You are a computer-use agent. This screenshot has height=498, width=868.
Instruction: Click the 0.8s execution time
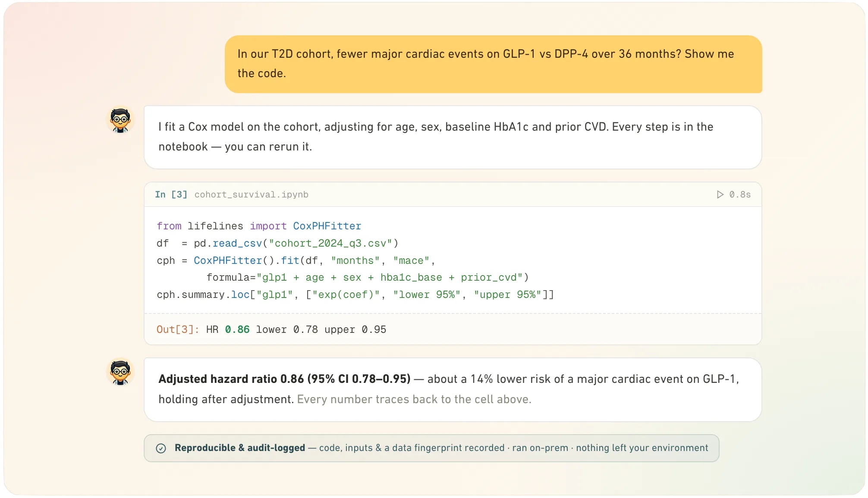click(740, 194)
